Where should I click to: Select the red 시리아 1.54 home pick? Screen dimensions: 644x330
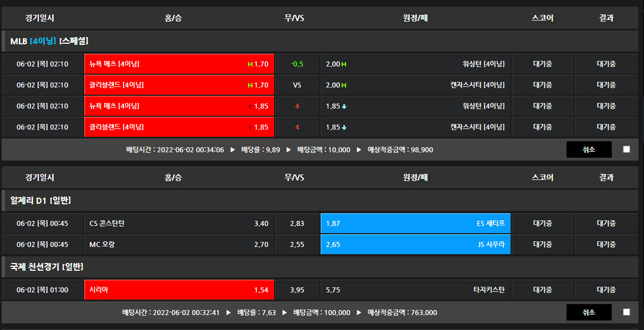(179, 290)
